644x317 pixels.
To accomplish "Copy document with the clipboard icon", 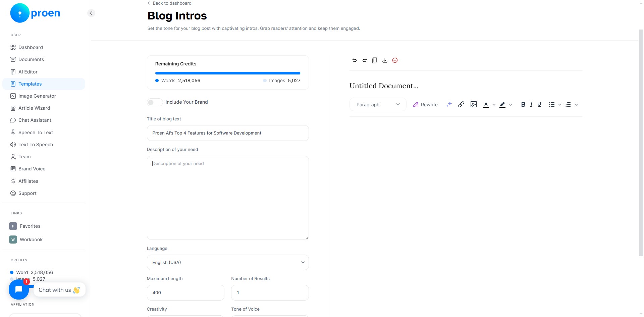I will [374, 60].
